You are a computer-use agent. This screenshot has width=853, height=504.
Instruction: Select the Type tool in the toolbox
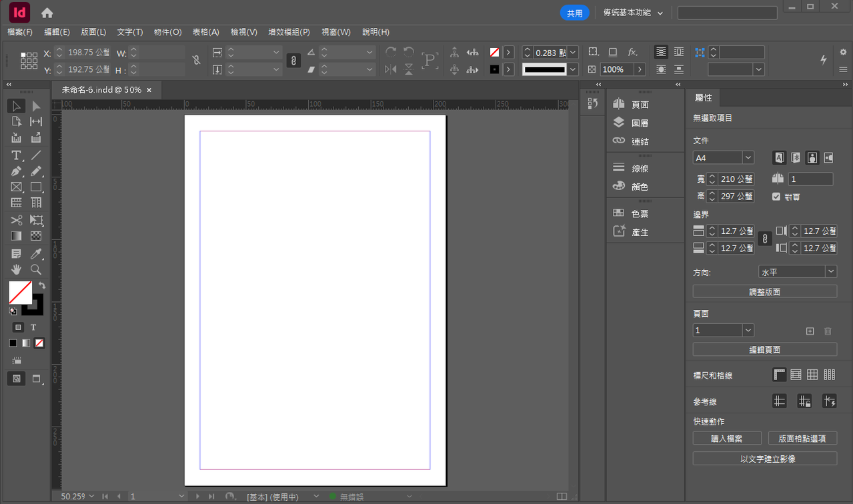17,155
